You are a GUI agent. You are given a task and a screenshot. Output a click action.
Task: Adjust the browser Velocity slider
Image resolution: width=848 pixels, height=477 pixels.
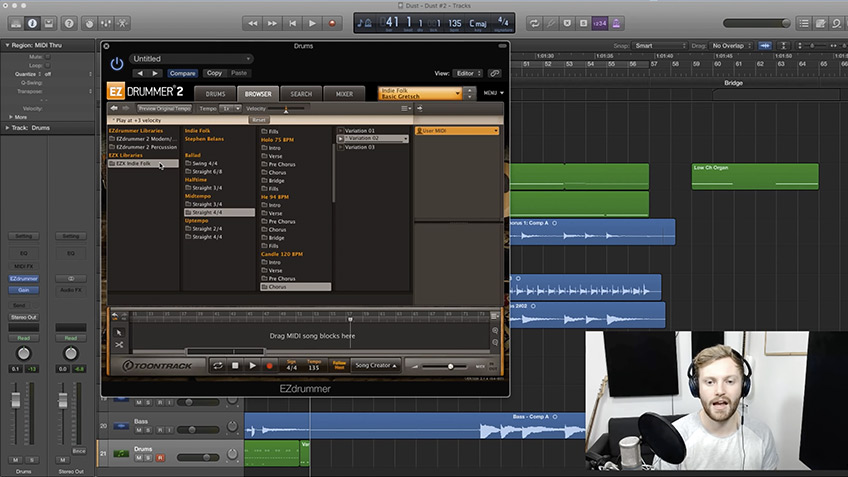[286, 109]
